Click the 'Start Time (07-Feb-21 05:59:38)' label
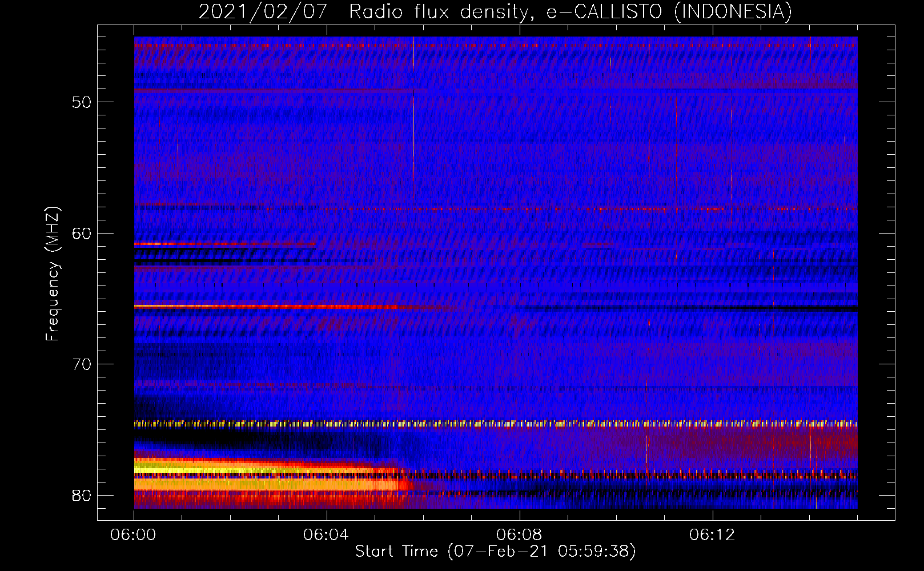The image size is (924, 571). [495, 551]
